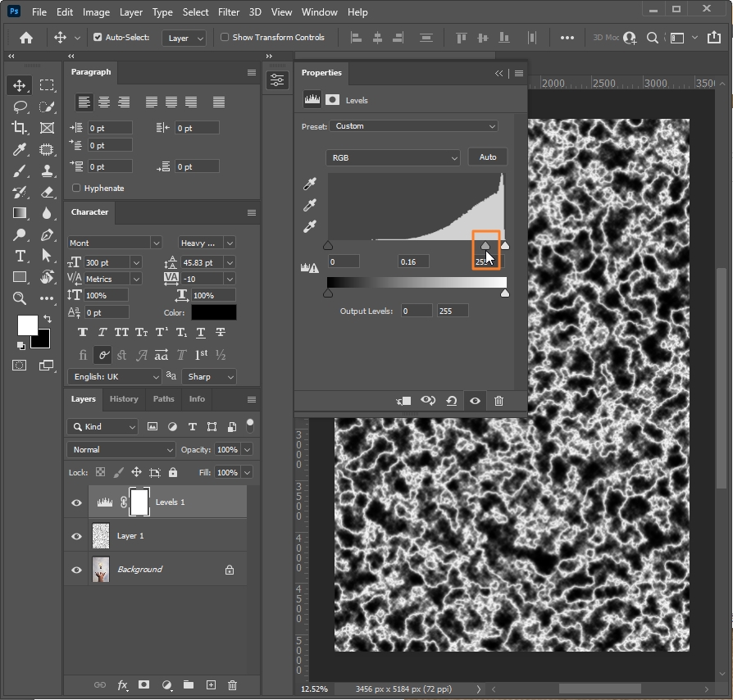Switch to the Paths tab
733x700 pixels.
163,399
